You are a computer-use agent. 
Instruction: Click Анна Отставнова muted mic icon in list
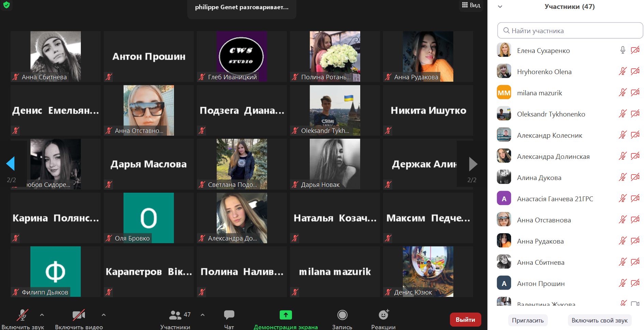click(x=623, y=220)
